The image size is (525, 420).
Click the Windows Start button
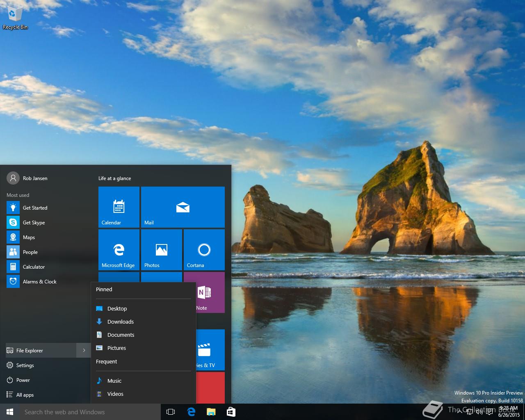10,412
